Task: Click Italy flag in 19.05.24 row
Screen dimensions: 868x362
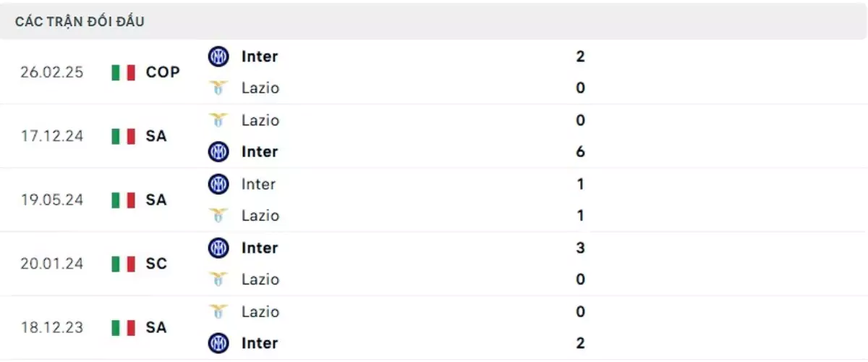Action: (124, 200)
